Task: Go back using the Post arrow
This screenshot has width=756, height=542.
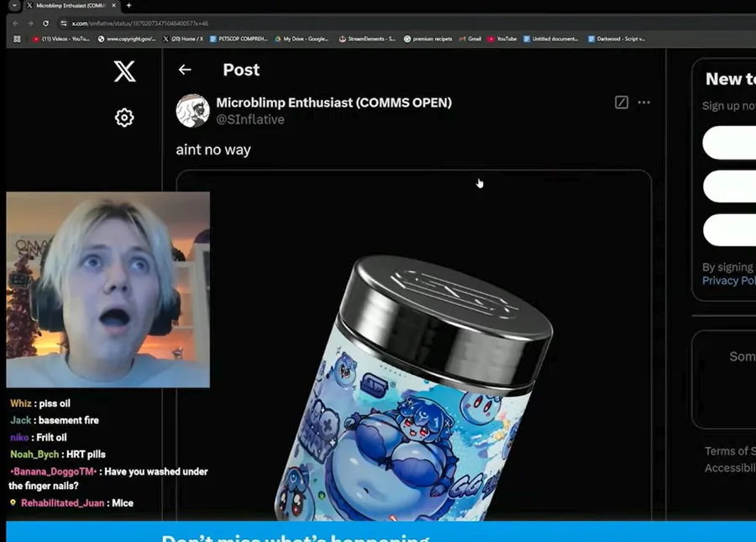Action: pyautogui.click(x=185, y=70)
